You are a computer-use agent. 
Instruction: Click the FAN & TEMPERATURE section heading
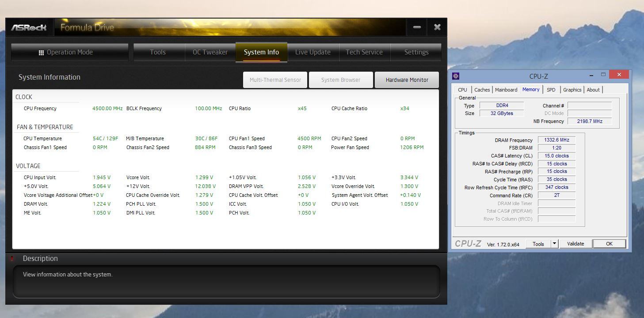pos(45,127)
